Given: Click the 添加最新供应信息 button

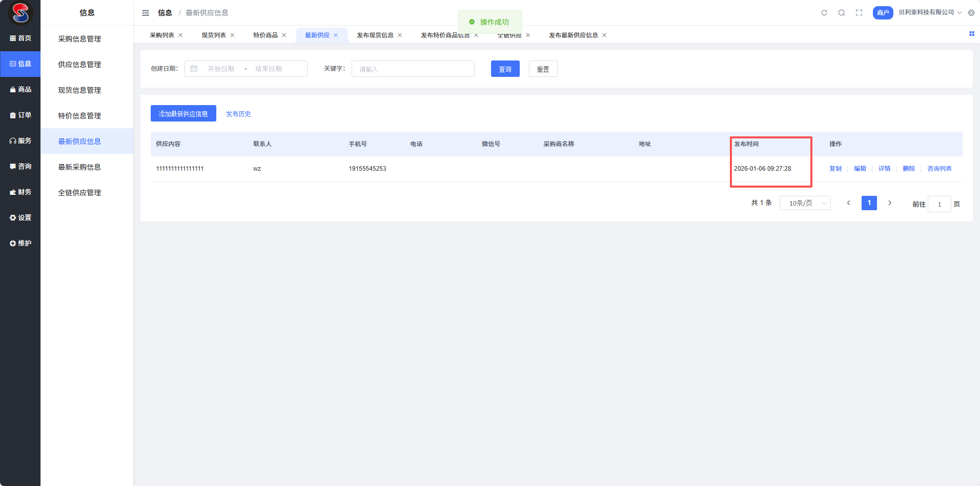Looking at the screenshot, I should point(183,114).
